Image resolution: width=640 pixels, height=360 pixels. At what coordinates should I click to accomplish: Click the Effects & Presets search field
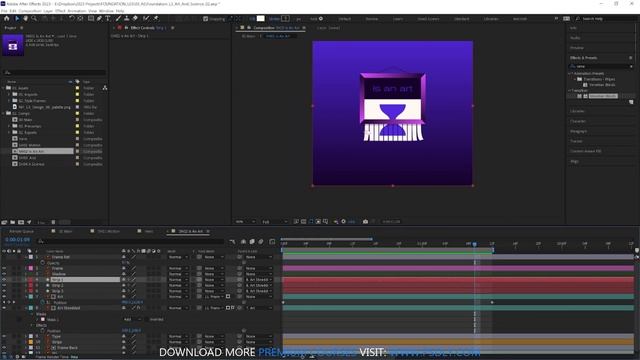click(x=601, y=66)
